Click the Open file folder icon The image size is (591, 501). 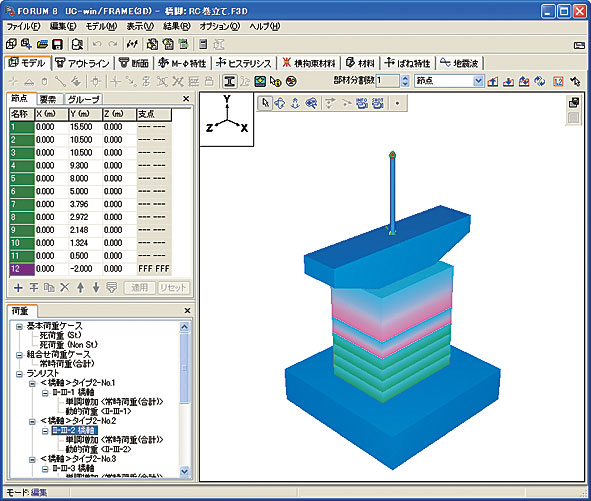coord(42,44)
